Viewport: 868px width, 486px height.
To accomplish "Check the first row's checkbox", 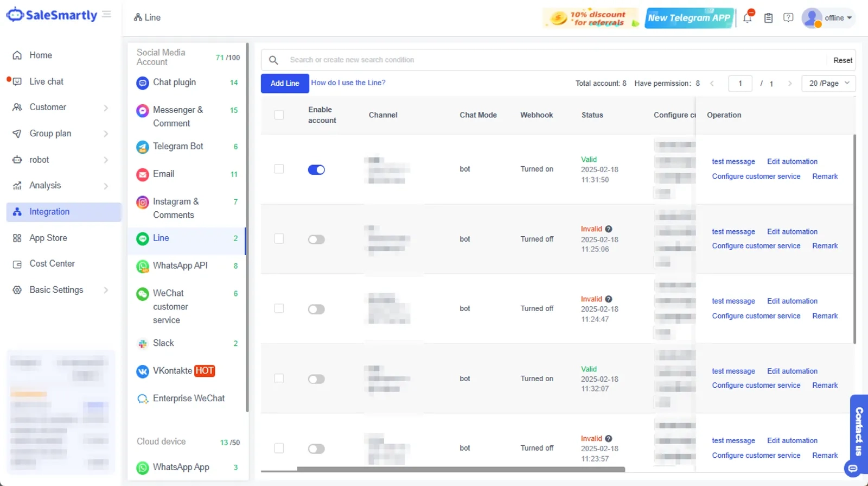I will click(279, 169).
